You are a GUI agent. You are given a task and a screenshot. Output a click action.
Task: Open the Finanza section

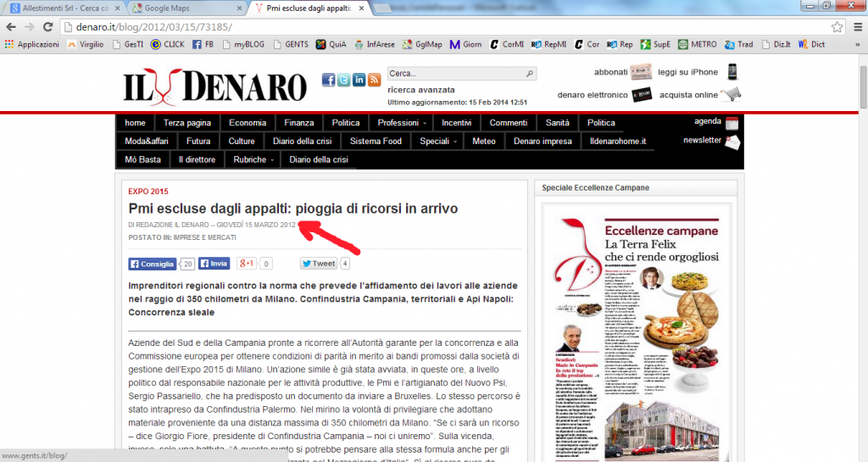pos(299,123)
